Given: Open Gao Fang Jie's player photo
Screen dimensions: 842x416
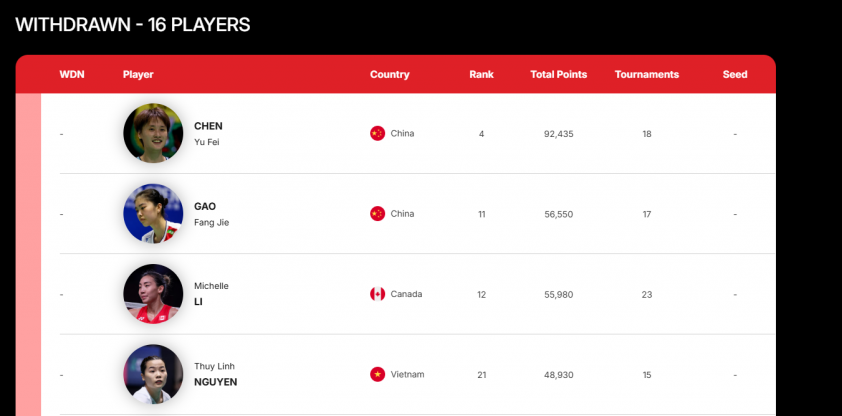Looking at the screenshot, I should tap(153, 213).
